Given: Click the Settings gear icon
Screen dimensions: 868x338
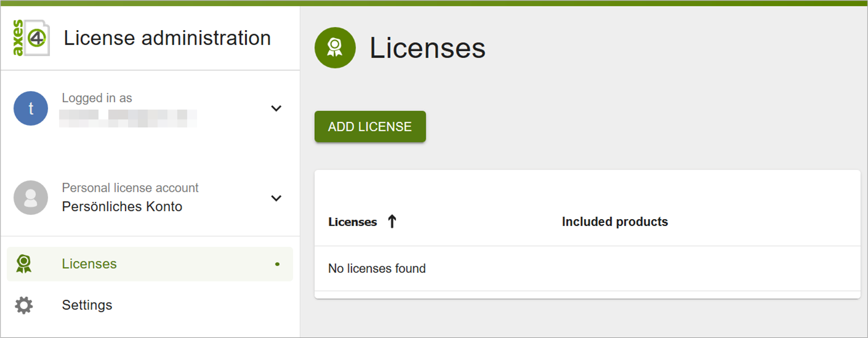Looking at the screenshot, I should [x=24, y=305].
